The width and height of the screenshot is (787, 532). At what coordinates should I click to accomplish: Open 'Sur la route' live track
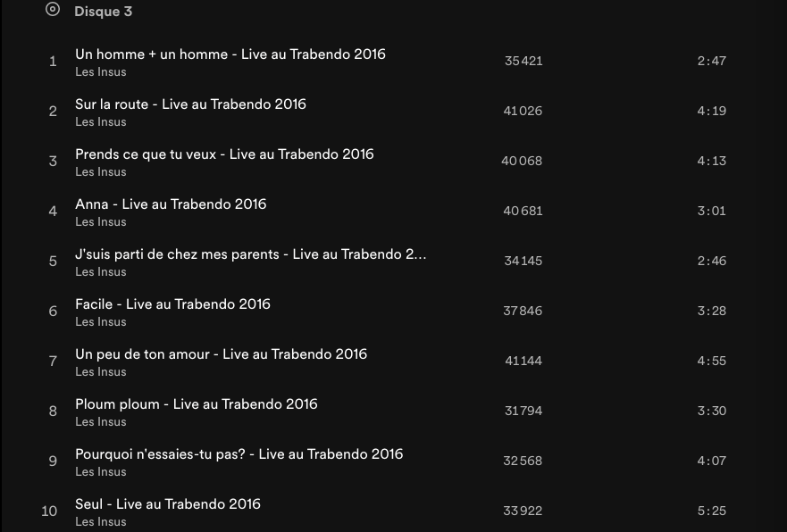(190, 104)
